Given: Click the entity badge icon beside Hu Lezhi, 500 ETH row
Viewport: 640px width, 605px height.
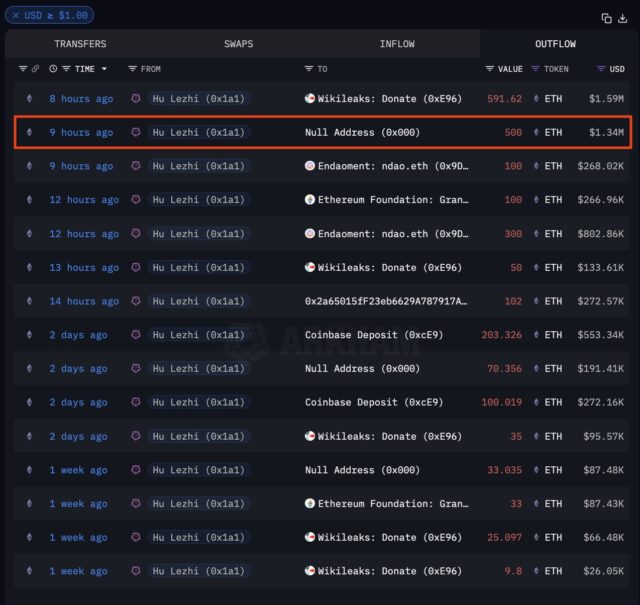Looking at the screenshot, I should pos(136,132).
